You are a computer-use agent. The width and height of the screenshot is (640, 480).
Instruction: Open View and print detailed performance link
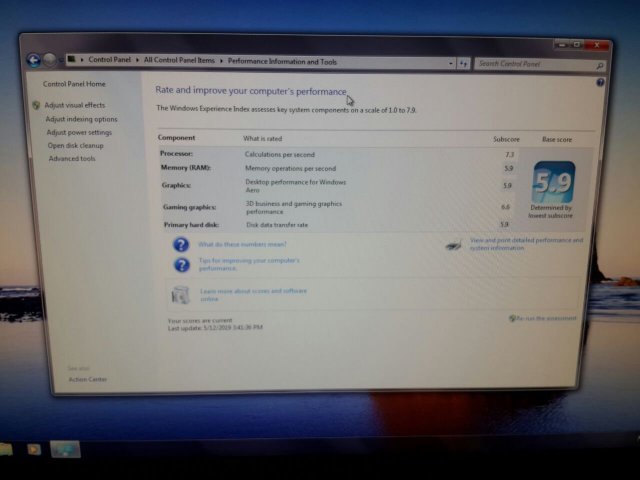pos(527,244)
